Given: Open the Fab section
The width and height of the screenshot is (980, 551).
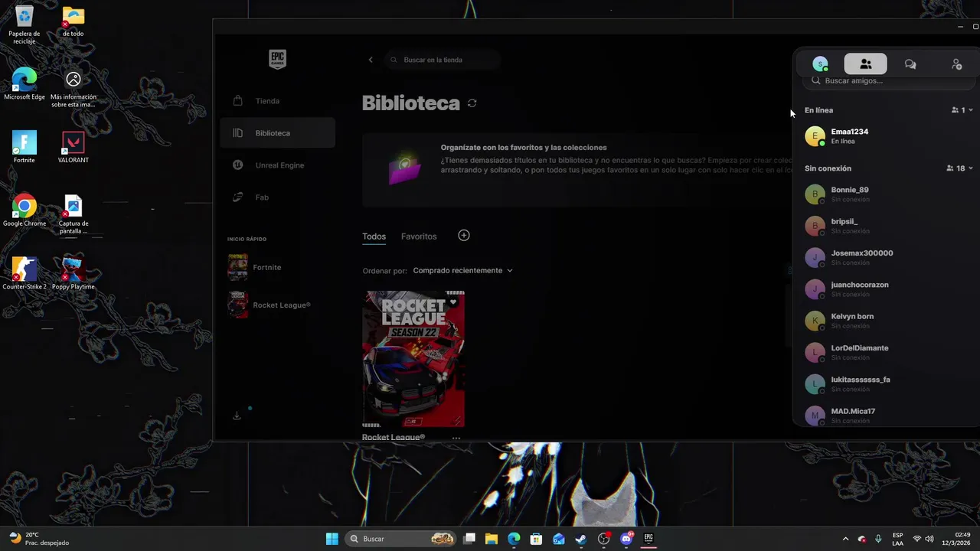Looking at the screenshot, I should pyautogui.click(x=277, y=197).
